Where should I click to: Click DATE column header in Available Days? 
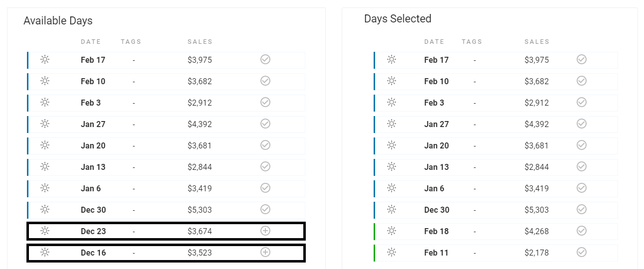pos(91,42)
